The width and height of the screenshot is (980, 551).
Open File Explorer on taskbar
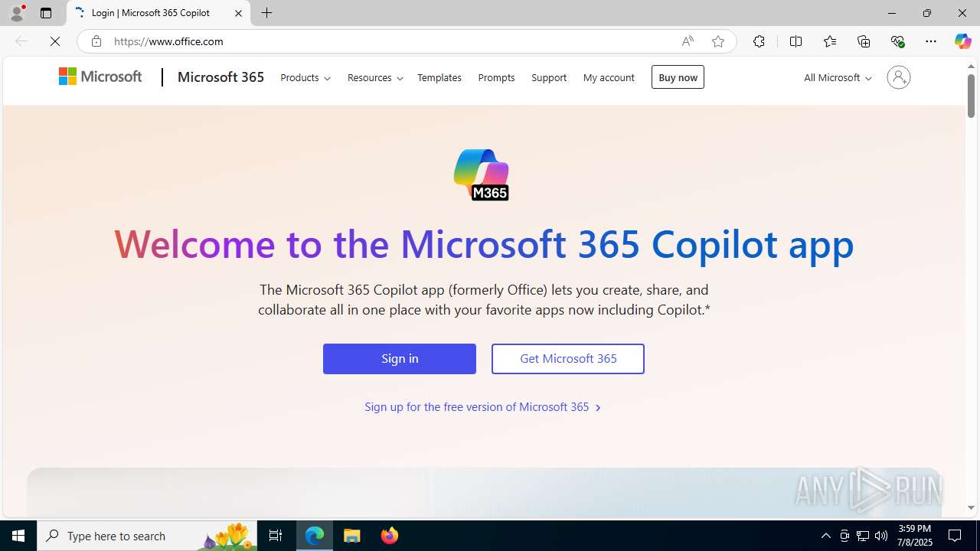(352, 536)
